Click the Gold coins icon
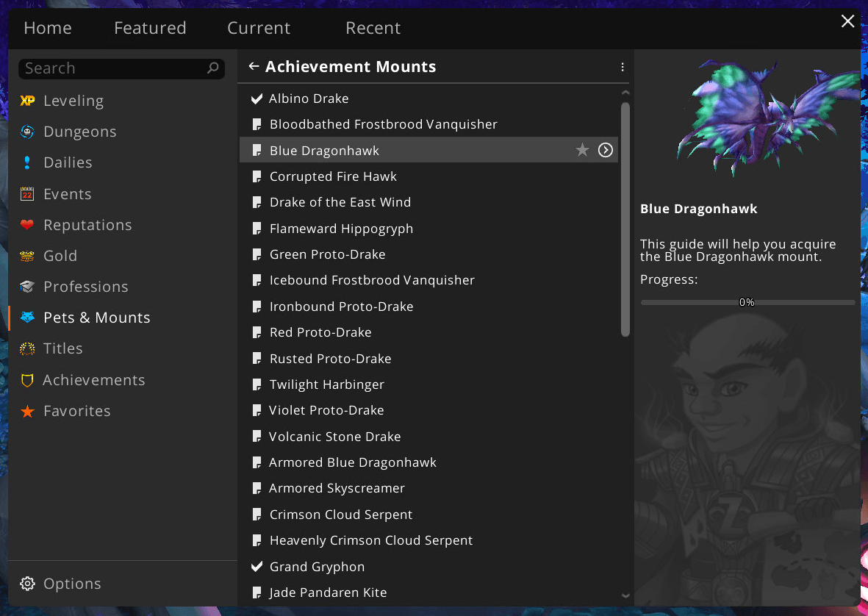The height and width of the screenshot is (616, 868). (27, 256)
